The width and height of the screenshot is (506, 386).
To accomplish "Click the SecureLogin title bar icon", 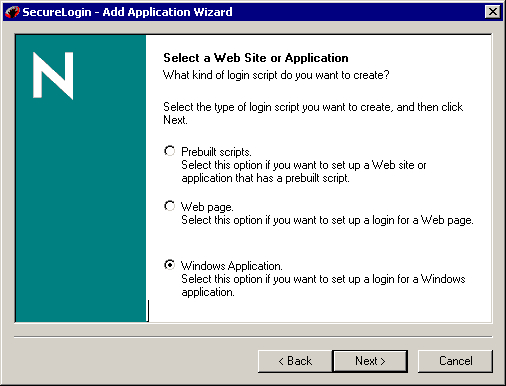I will [x=12, y=12].
